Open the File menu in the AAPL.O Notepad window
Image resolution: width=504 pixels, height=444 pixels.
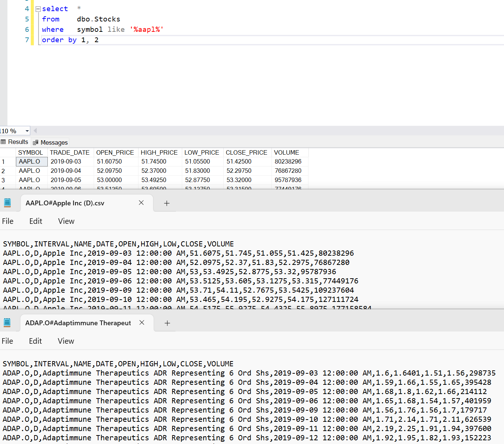8,221
